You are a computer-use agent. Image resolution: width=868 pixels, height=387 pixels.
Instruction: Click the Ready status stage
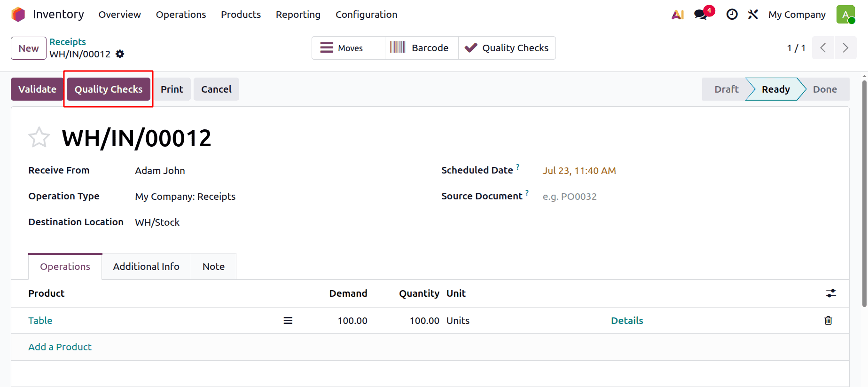776,89
